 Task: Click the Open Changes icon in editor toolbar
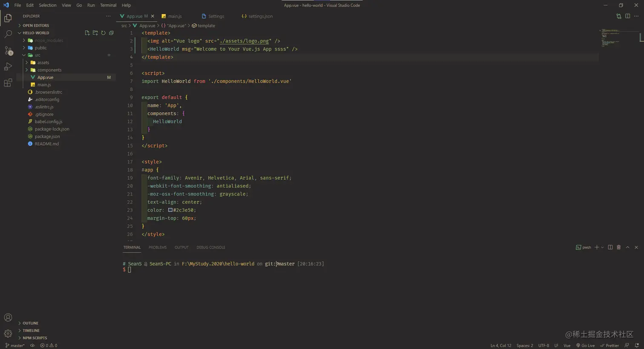point(619,16)
